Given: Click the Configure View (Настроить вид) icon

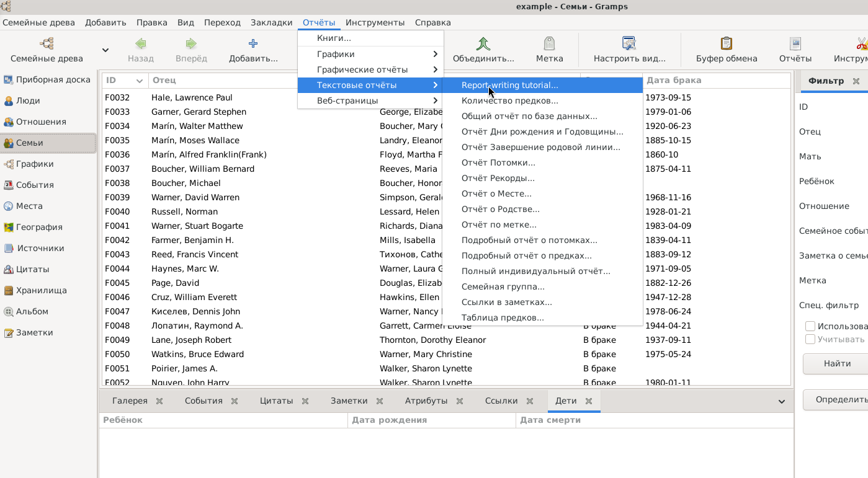Looking at the screenshot, I should pyautogui.click(x=629, y=43).
